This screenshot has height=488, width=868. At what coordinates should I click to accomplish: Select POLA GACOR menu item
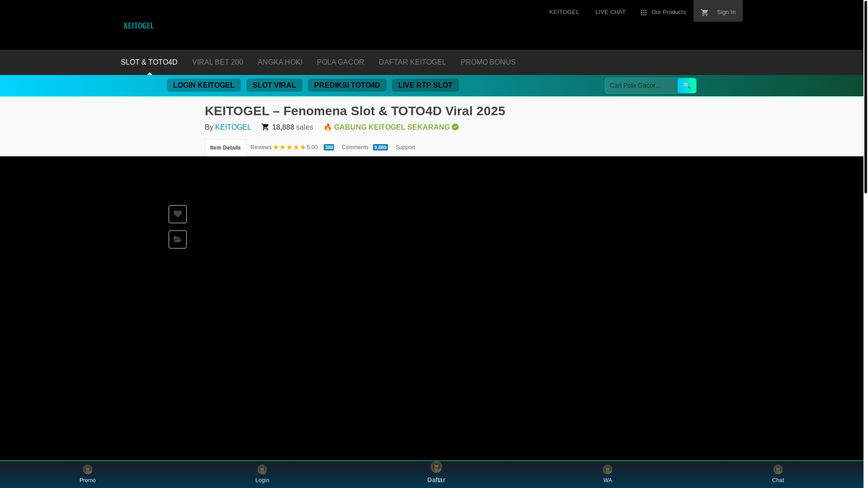click(340, 62)
